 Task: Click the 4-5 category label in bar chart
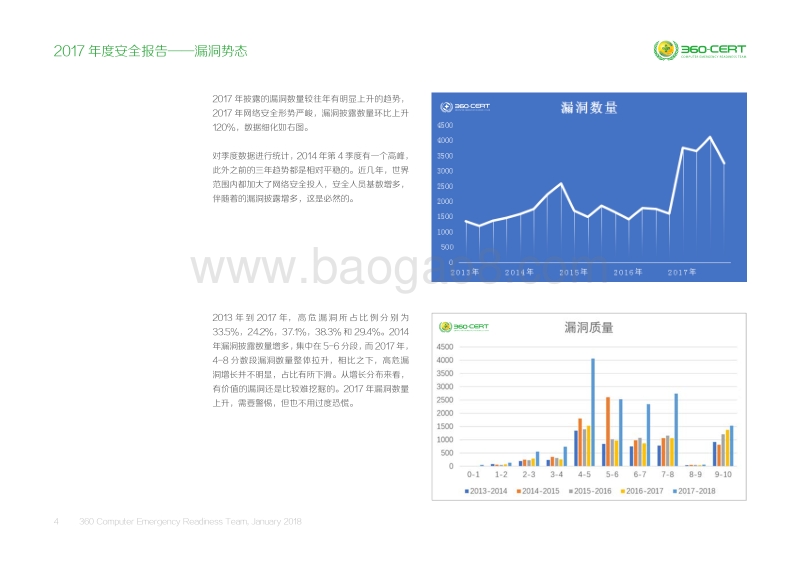tap(584, 475)
